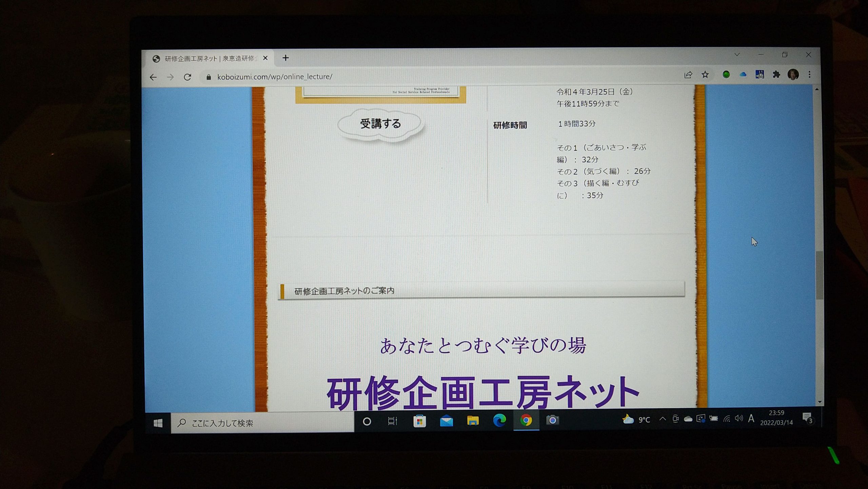Click the 研修企画工房ネットのご案内 heading bar
The height and width of the screenshot is (489, 868).
pyautogui.click(x=481, y=291)
